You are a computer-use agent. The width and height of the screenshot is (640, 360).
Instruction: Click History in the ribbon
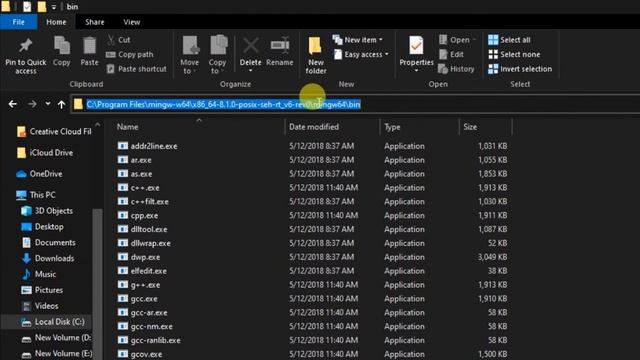click(456, 69)
